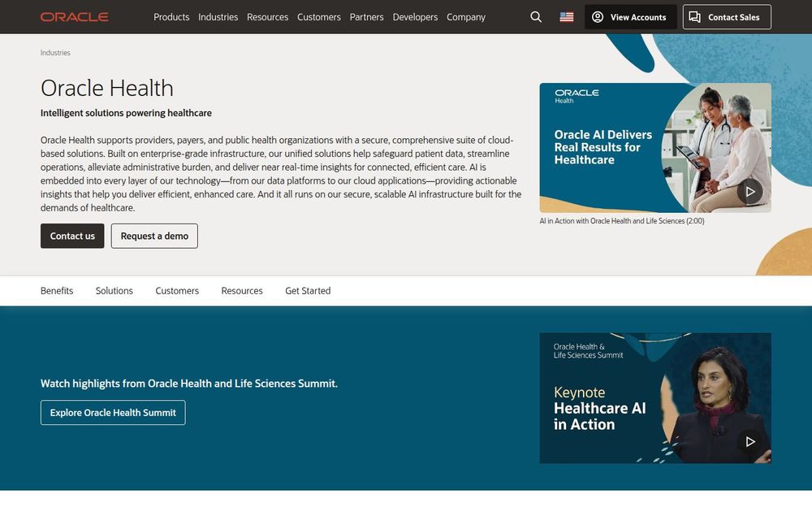Click the Industries breadcrumb link
Screen dimensions: 812x508
point(55,52)
